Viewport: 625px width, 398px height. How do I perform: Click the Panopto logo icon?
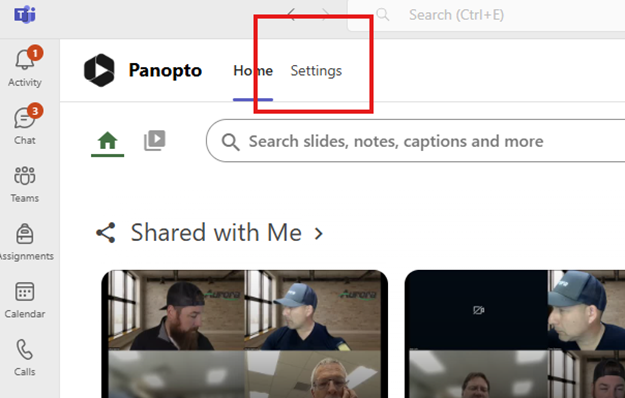coord(99,70)
